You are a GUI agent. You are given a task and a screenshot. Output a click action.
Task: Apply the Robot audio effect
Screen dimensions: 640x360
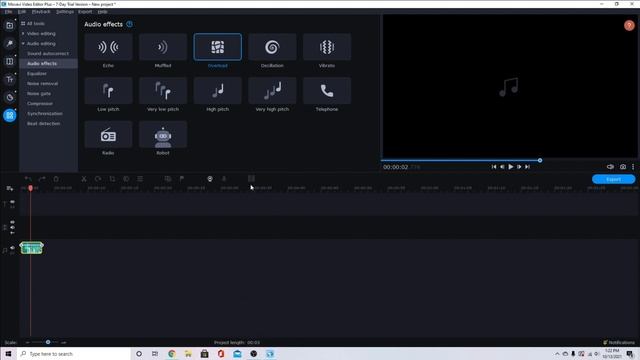point(163,134)
